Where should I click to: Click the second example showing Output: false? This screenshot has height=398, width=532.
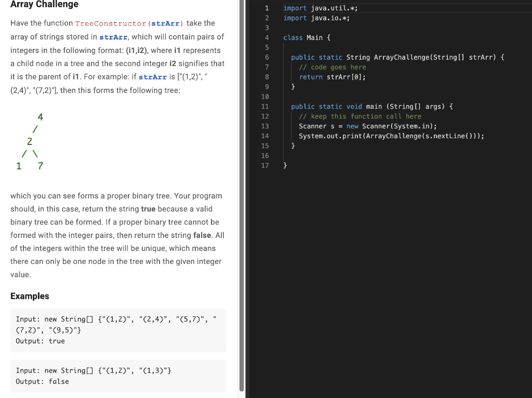pos(118,376)
